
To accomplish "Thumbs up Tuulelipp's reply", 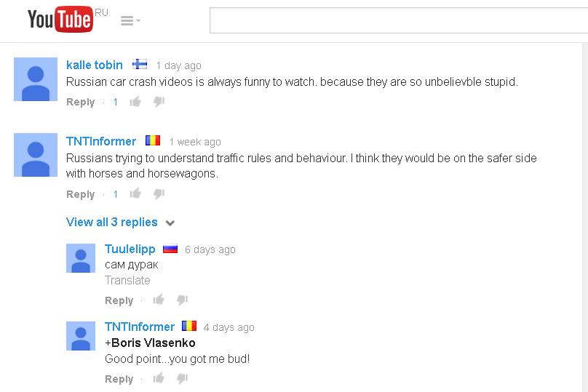I will (x=159, y=300).
